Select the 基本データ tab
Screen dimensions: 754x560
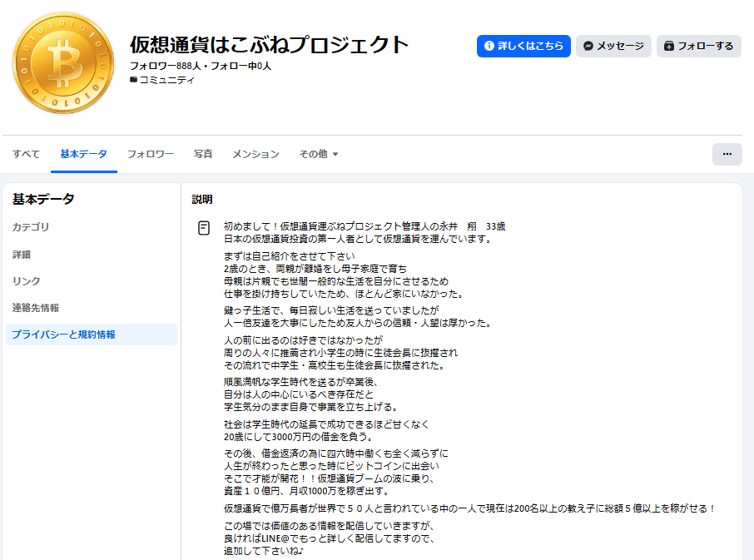[83, 154]
